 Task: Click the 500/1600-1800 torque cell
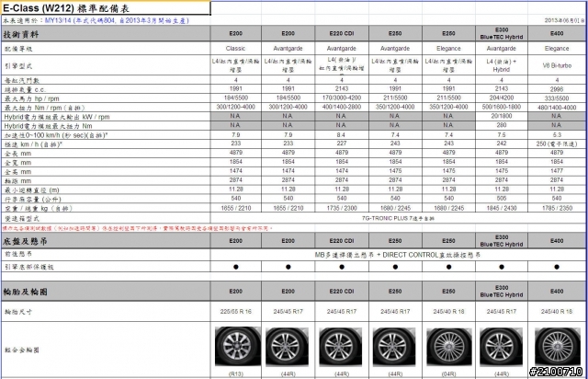click(x=502, y=107)
